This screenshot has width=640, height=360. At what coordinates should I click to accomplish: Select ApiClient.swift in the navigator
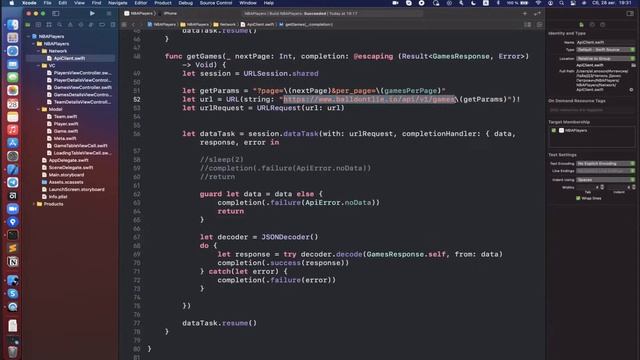point(69,58)
